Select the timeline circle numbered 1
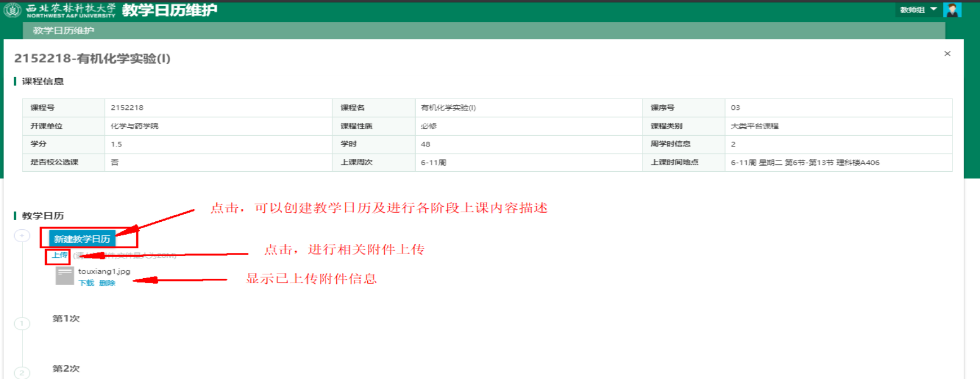Screen dimensions: 980x379 (x=22, y=323)
